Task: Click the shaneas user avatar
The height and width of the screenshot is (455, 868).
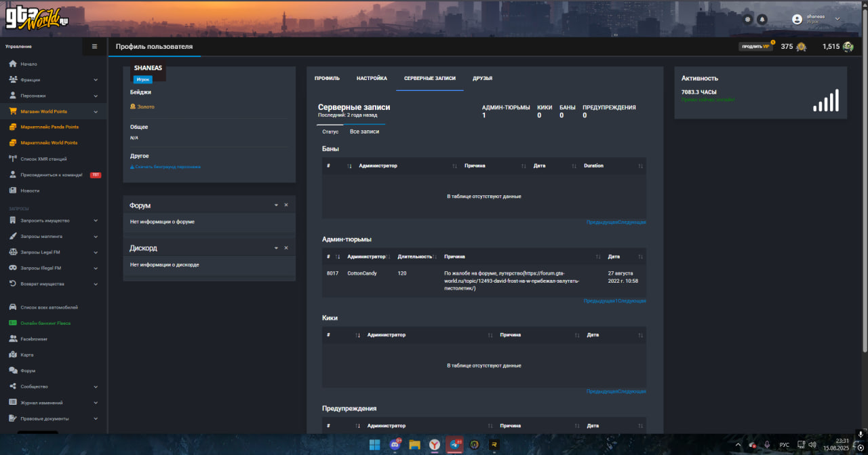Action: coord(797,19)
